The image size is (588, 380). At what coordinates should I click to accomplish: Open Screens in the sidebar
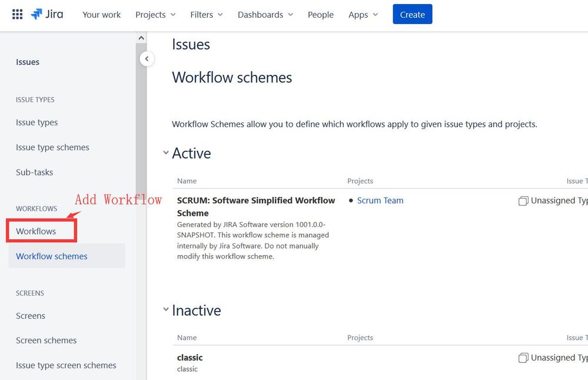click(31, 316)
